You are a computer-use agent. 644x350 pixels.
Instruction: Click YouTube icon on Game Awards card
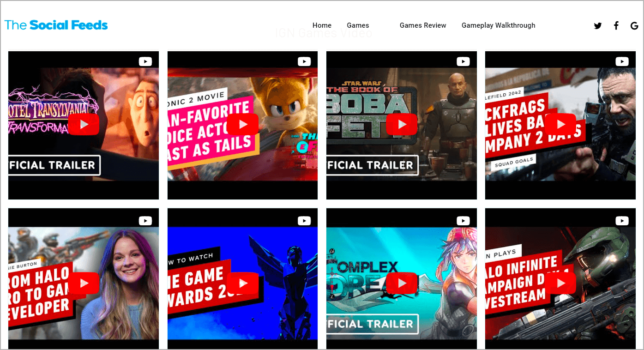[304, 221]
